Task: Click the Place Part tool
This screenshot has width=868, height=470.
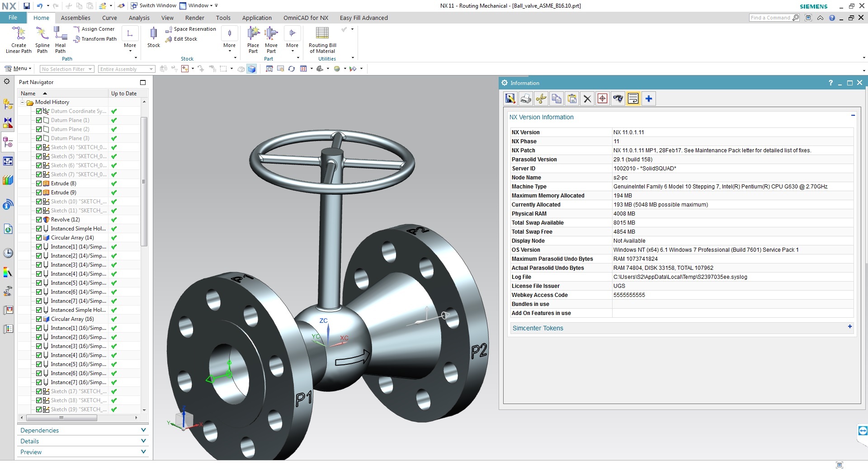Action: pyautogui.click(x=253, y=40)
